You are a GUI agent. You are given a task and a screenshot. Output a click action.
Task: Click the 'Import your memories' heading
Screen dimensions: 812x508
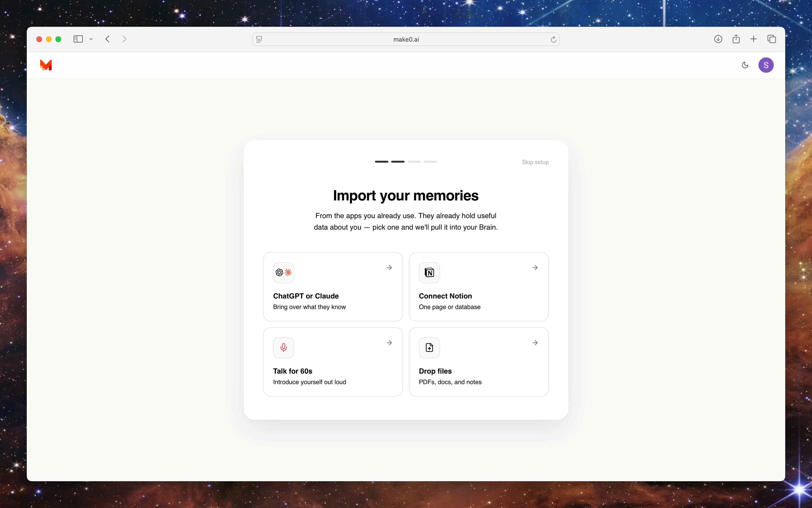coord(406,196)
